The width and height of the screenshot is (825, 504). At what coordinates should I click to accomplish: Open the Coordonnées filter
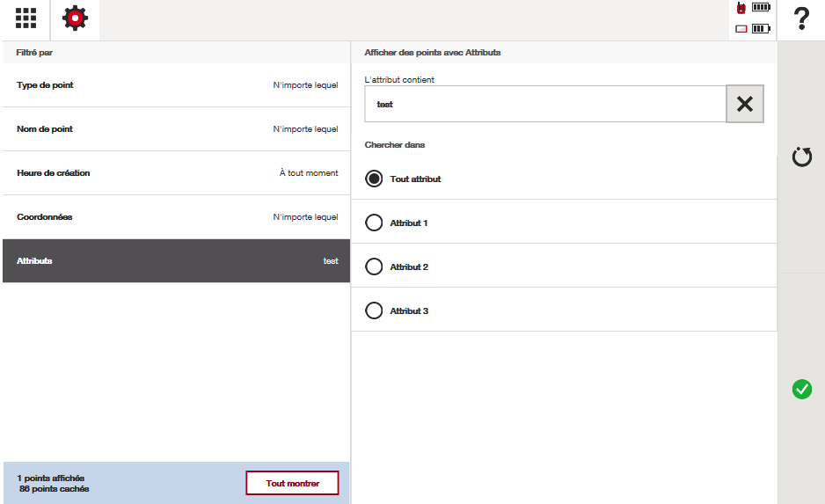(176, 217)
